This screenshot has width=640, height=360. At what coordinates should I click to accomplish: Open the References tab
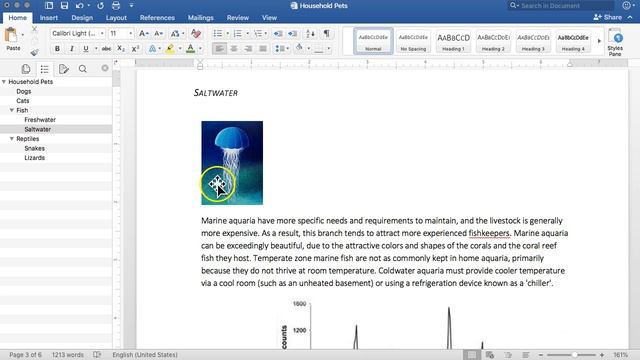[157, 18]
